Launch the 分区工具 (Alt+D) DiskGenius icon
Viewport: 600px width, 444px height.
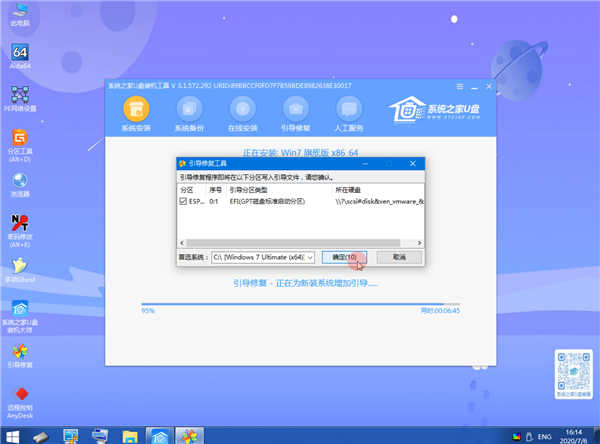point(20,145)
